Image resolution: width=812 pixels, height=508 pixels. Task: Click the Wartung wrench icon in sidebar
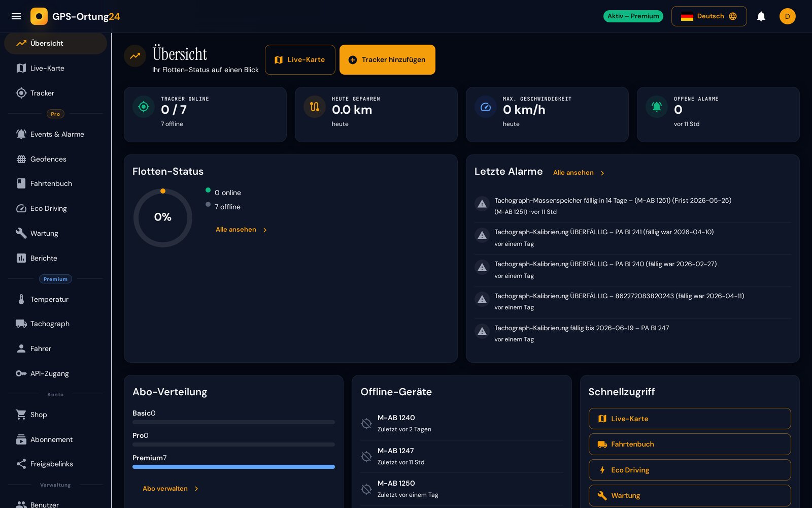pyautogui.click(x=21, y=233)
